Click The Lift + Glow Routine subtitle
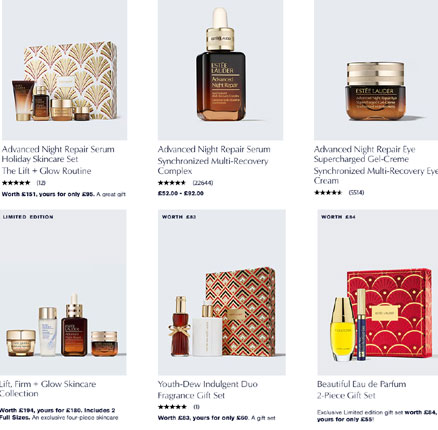Viewport: 438px width, 430px height. 47,171
